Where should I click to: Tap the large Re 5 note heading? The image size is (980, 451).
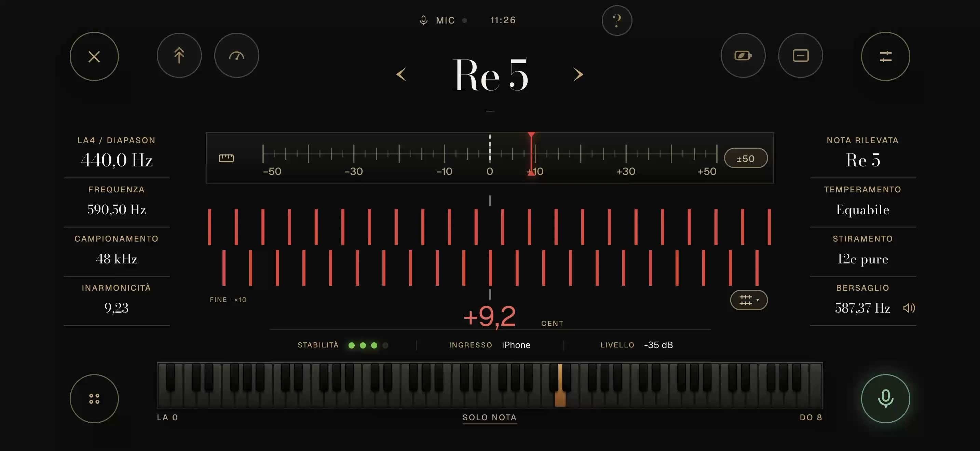point(490,74)
